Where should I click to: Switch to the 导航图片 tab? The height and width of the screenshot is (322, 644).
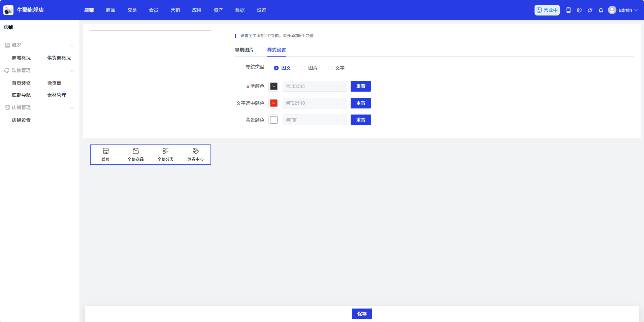click(244, 50)
